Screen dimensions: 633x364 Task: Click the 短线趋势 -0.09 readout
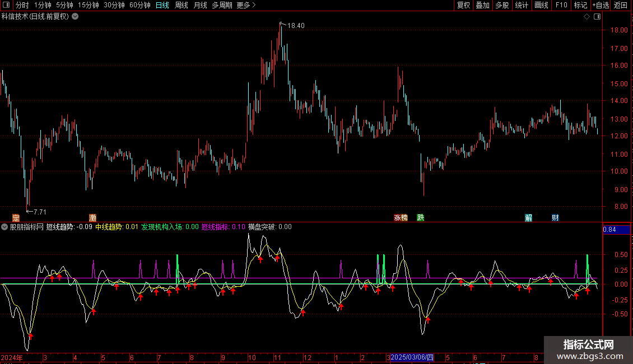click(x=69, y=227)
